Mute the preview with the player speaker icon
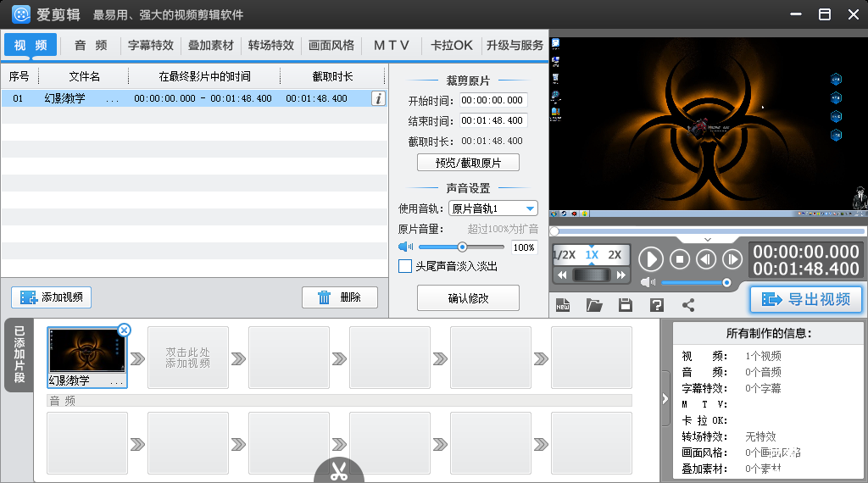The image size is (868, 483). [648, 282]
